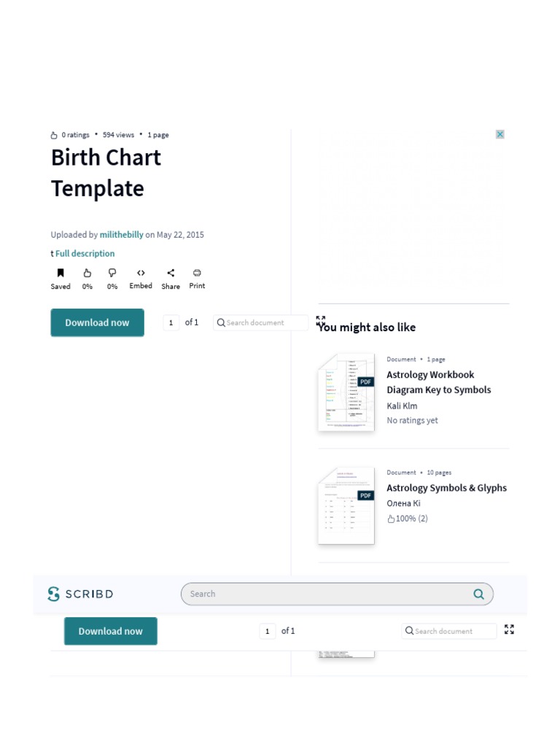Click the thumbs up icon
560x747 pixels.
pos(87,273)
